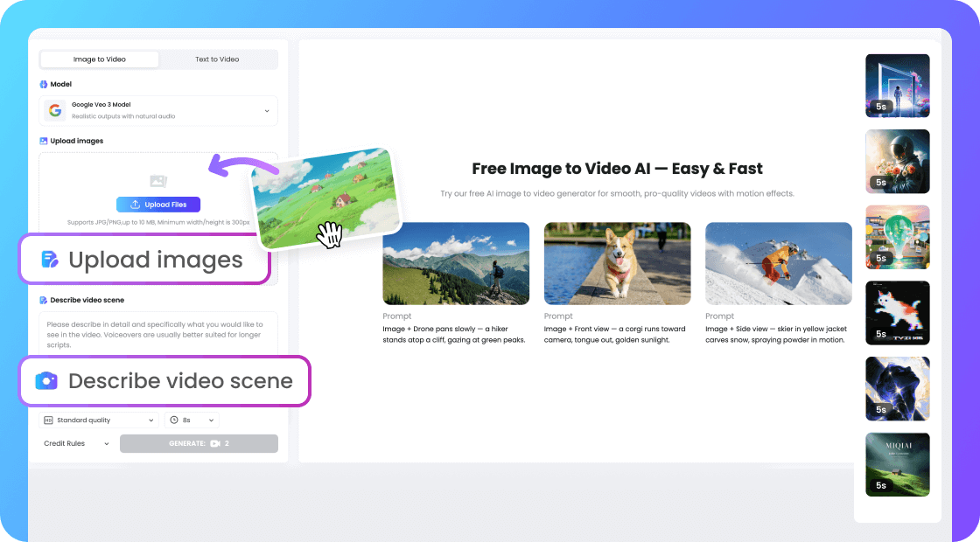Select the skier in snow sample image
The height and width of the screenshot is (542, 980).
[778, 263]
